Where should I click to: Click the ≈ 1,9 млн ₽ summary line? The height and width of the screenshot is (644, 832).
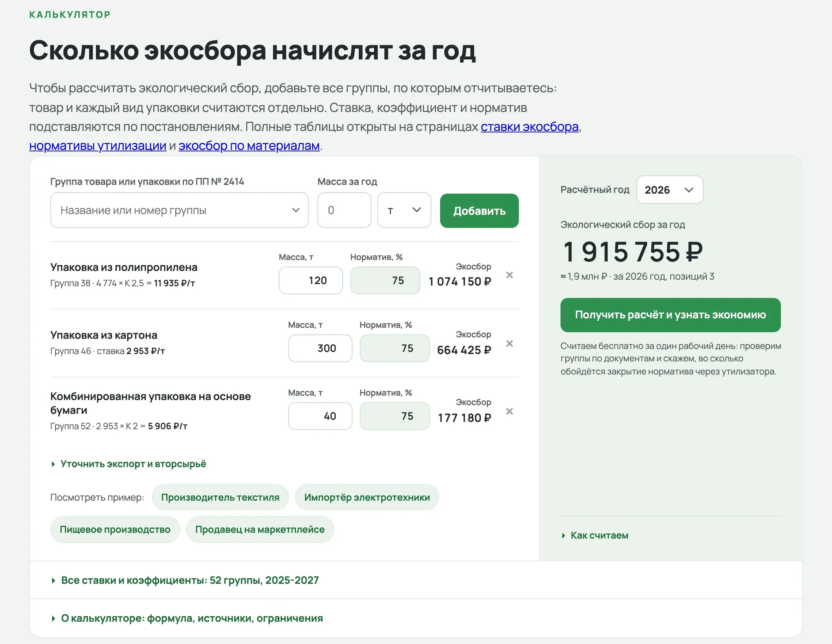coord(637,276)
